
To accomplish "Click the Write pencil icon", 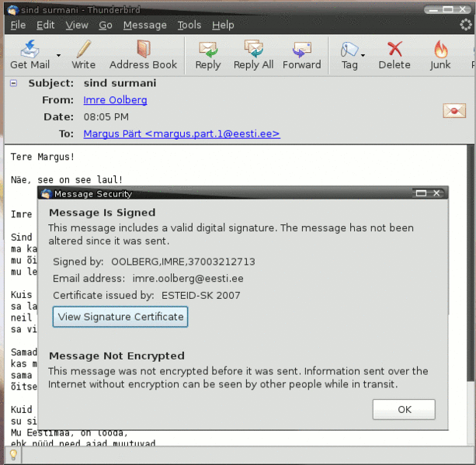I will tap(84, 49).
